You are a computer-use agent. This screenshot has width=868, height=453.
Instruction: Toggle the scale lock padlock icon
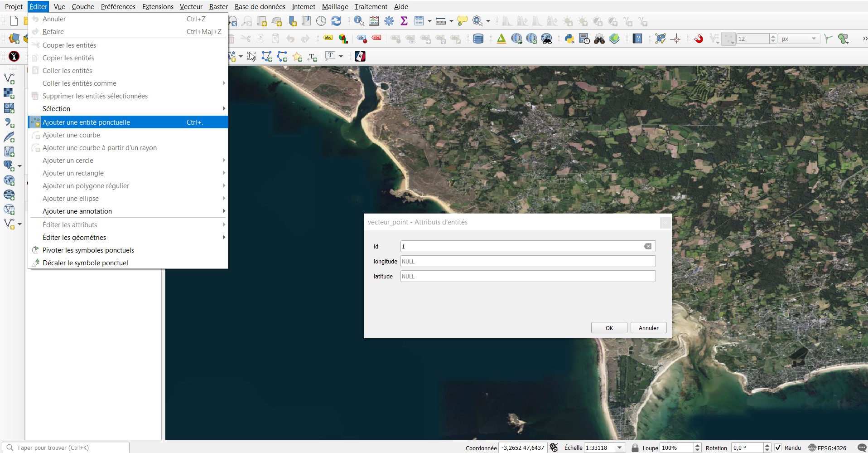(635, 448)
